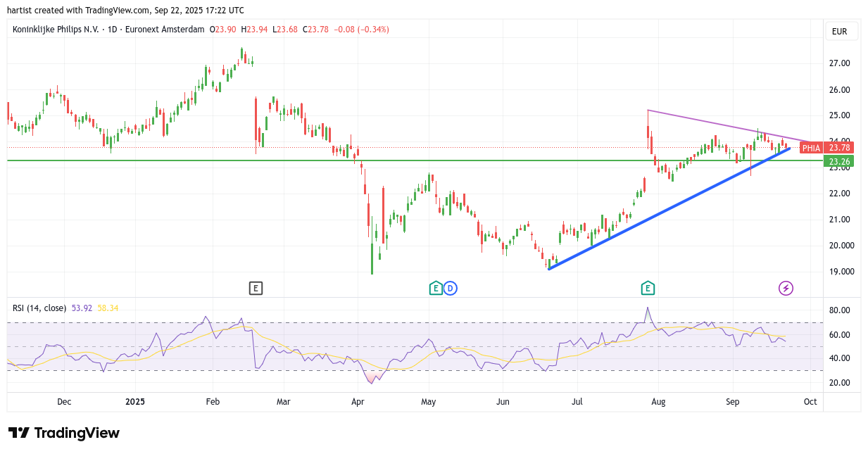Click the green 23.26 price level label
The width and height of the screenshot is (868, 454).
coord(840,161)
